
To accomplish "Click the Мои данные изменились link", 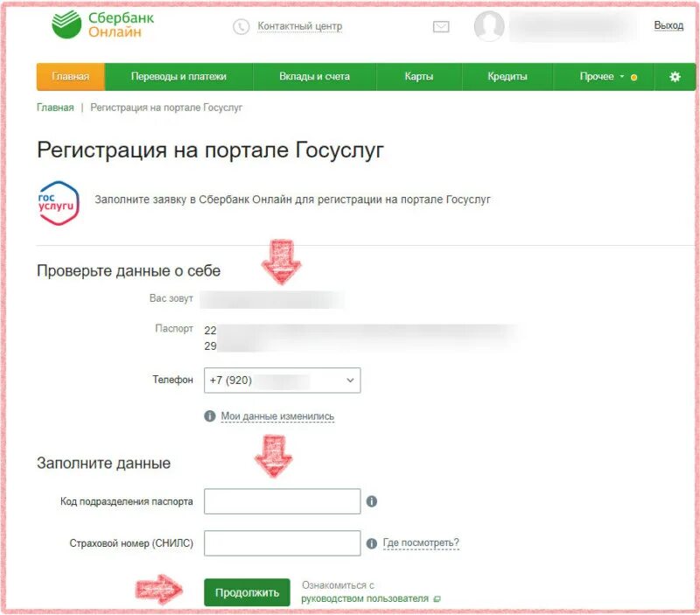I will coord(277,416).
